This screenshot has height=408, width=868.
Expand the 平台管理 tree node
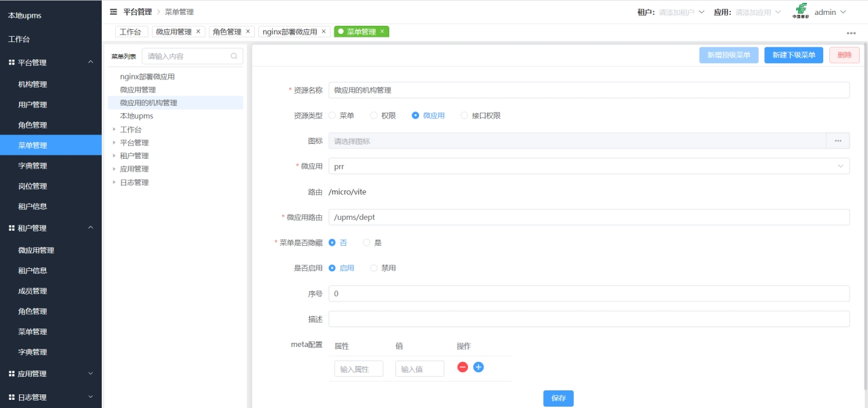pyautogui.click(x=114, y=143)
